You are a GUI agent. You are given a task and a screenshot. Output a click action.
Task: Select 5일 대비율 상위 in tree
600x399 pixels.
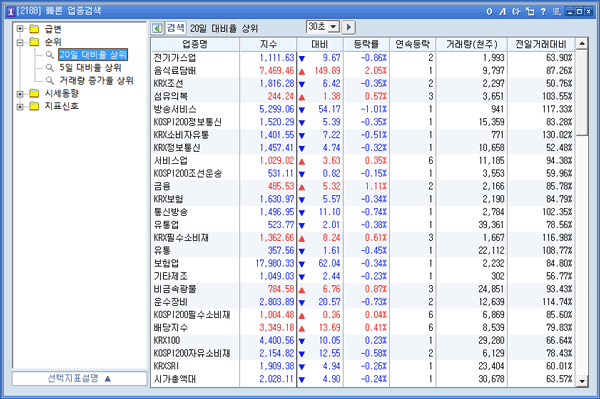coord(90,68)
